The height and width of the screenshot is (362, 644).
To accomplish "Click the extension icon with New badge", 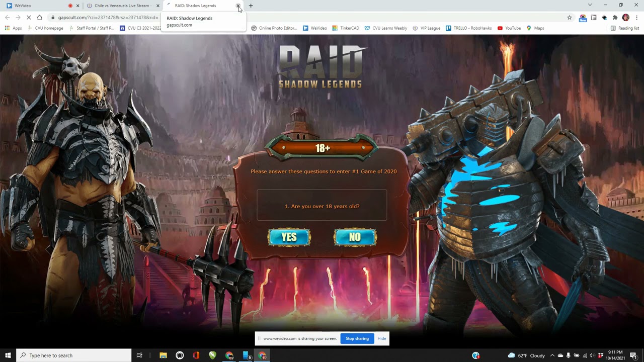I will coord(583,18).
